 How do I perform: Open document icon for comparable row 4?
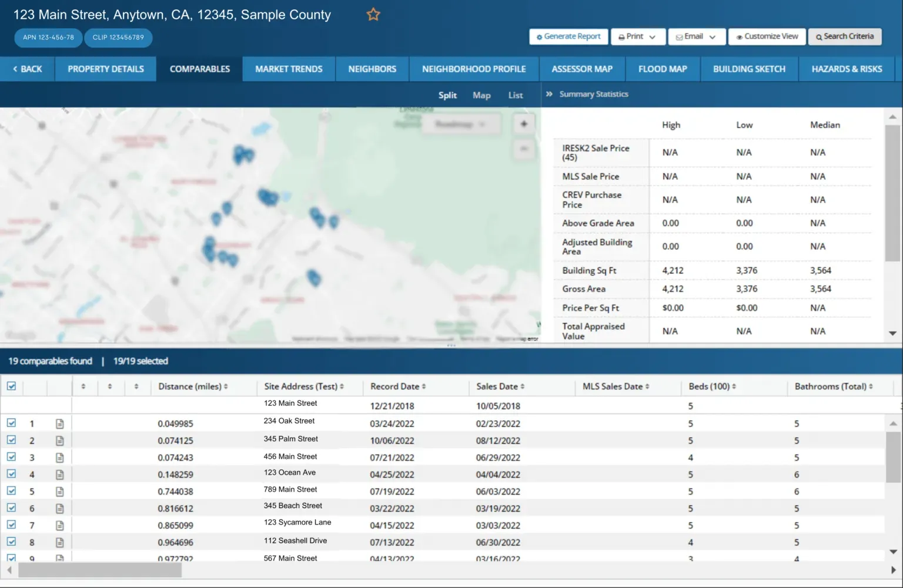(59, 475)
